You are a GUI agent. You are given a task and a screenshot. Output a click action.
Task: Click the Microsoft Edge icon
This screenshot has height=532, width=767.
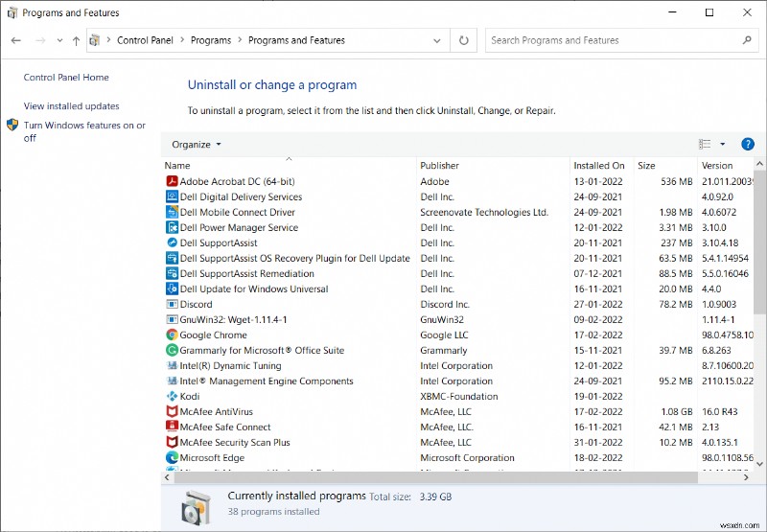click(172, 457)
